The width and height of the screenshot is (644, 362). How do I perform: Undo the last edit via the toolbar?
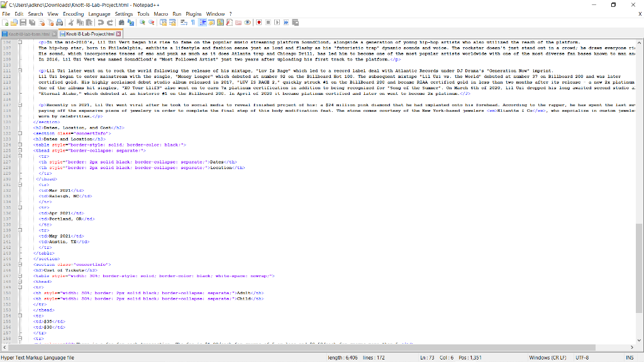101,23
